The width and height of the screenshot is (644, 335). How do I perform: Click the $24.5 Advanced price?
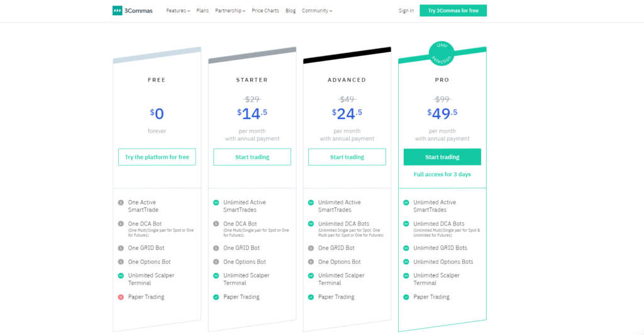pyautogui.click(x=347, y=113)
